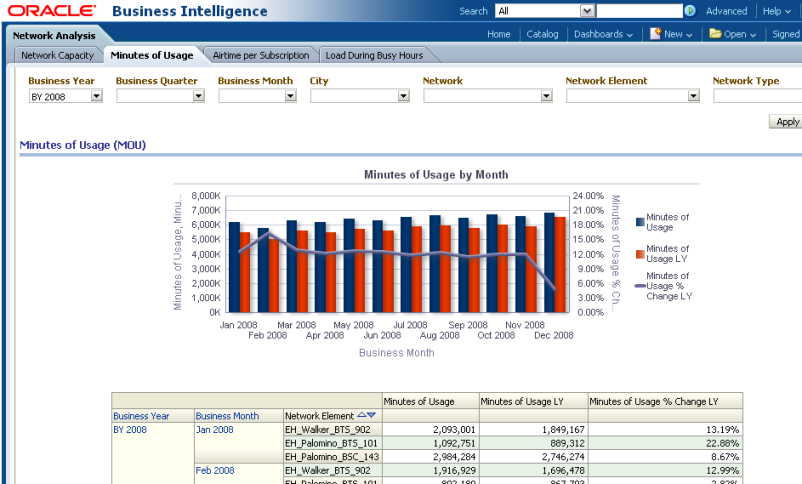This screenshot has height=484, width=802.
Task: Click Minutes of Usage LY legend swatch
Action: pyautogui.click(x=640, y=254)
